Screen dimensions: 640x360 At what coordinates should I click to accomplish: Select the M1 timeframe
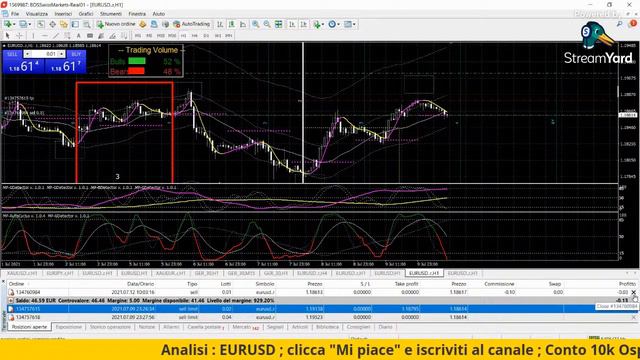click(138, 36)
